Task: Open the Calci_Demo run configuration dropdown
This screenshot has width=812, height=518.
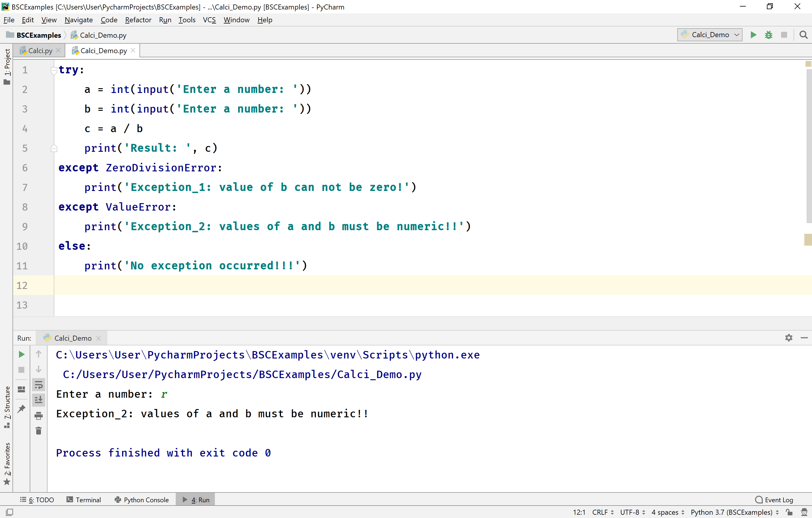Action: [710, 35]
